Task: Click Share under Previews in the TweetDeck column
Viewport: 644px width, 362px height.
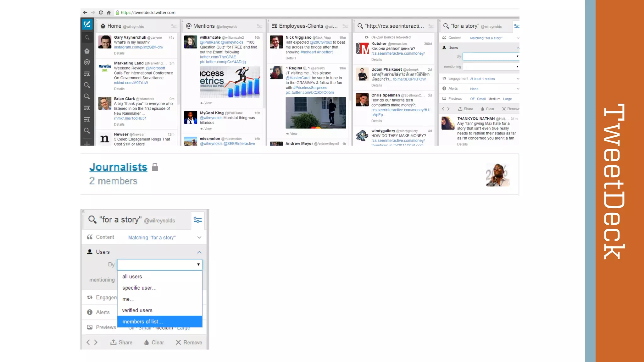Action: [465, 109]
